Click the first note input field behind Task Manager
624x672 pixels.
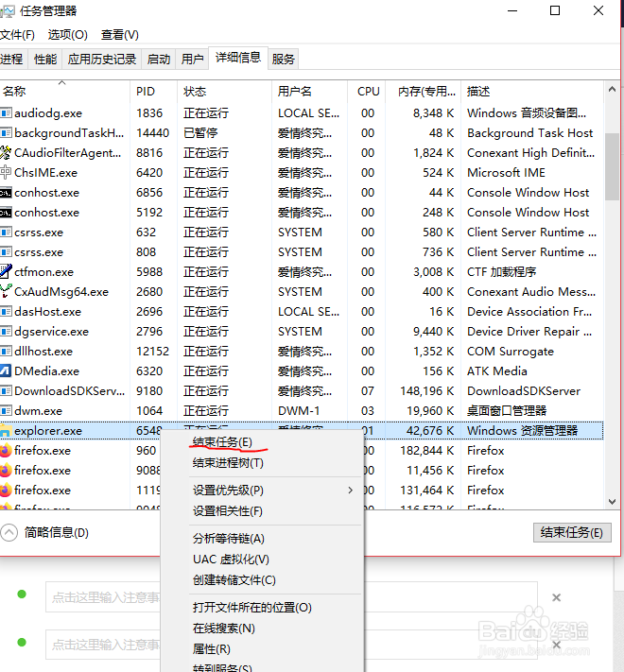tap(291, 597)
